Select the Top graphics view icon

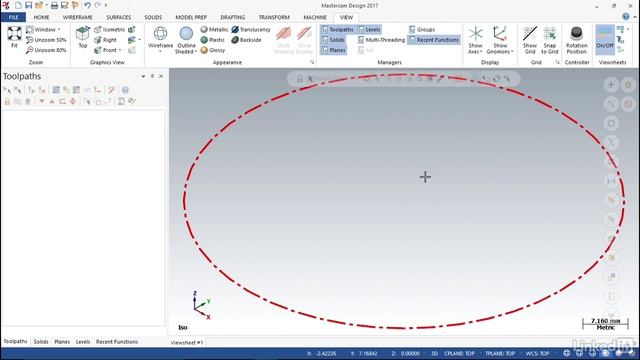83,33
